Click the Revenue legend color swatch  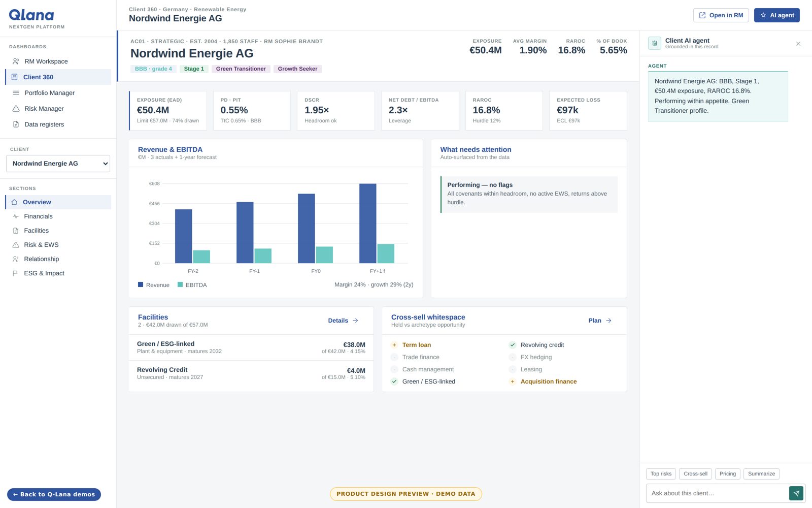pyautogui.click(x=141, y=284)
